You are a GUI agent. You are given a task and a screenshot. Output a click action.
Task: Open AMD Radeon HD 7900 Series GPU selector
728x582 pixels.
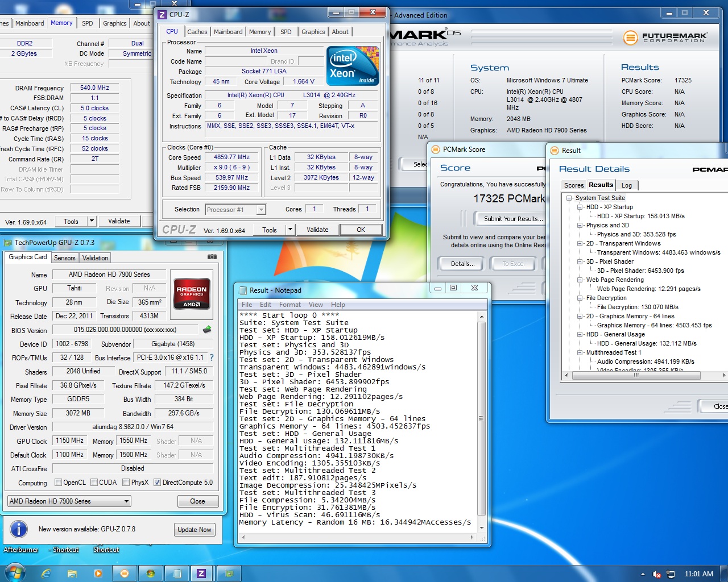pos(69,501)
